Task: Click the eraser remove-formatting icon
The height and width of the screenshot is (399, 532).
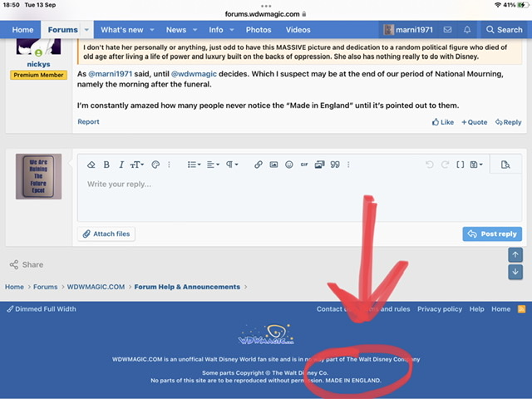Action: tap(93, 165)
